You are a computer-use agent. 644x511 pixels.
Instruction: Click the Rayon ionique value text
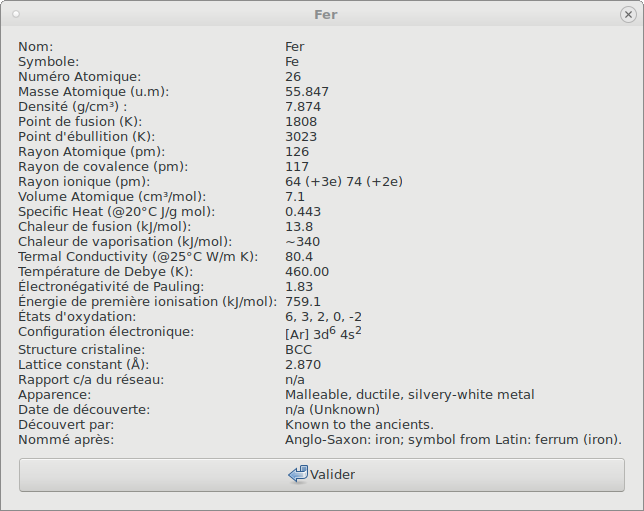click(x=344, y=182)
